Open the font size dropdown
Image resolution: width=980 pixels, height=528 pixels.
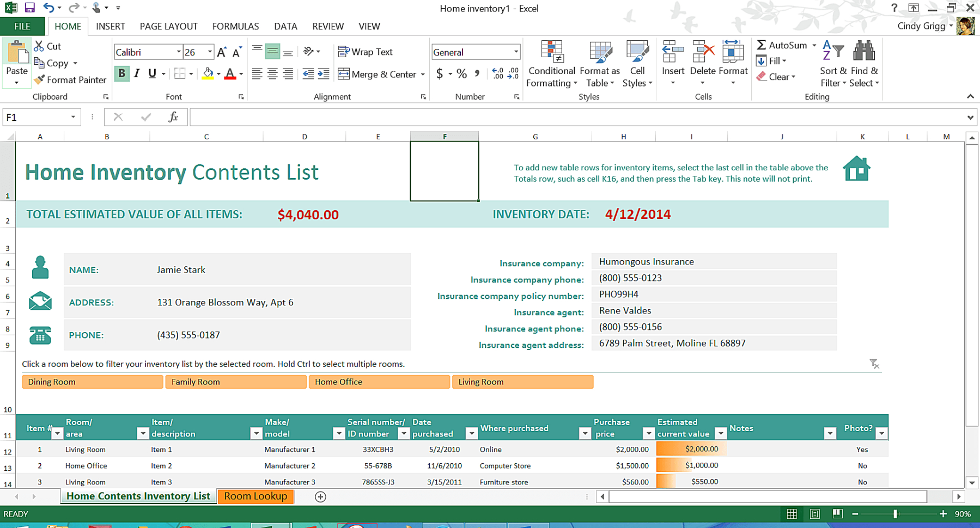tap(209, 52)
